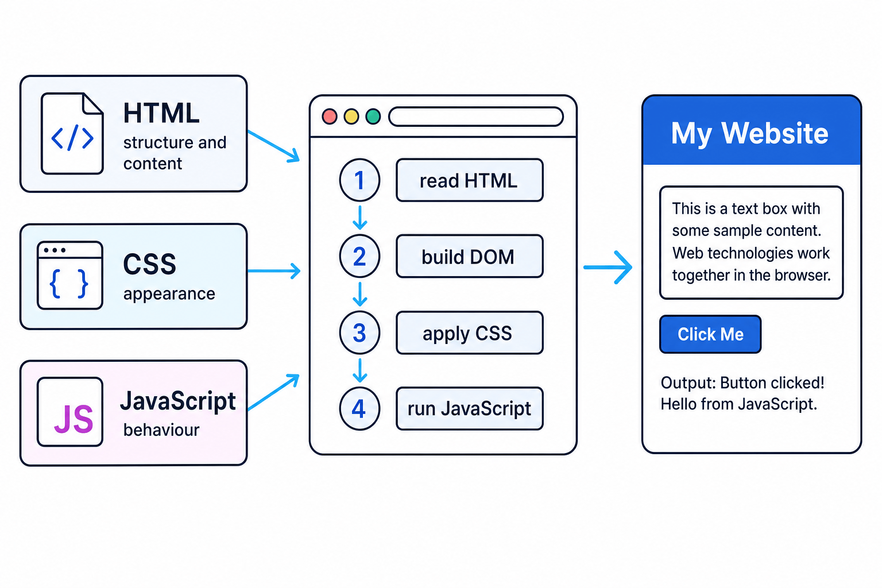Viewport: 882px width, 588px height.
Task: Click the HTML heading label
Action: click(161, 113)
